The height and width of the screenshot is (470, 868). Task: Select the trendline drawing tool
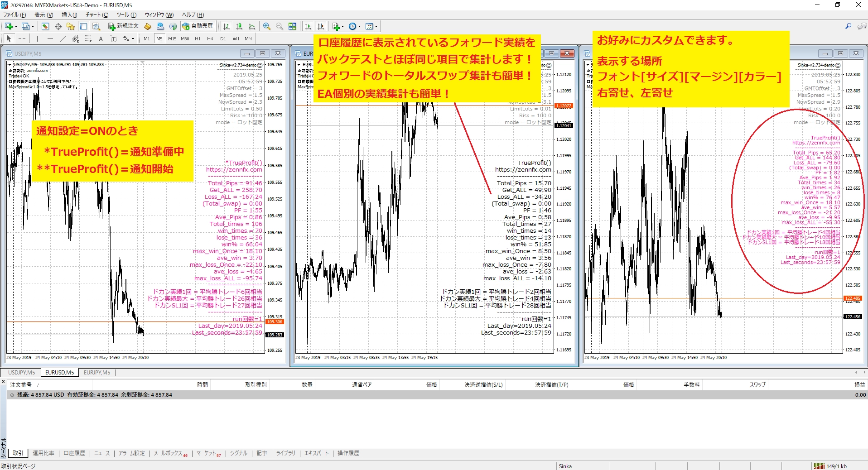click(x=63, y=38)
